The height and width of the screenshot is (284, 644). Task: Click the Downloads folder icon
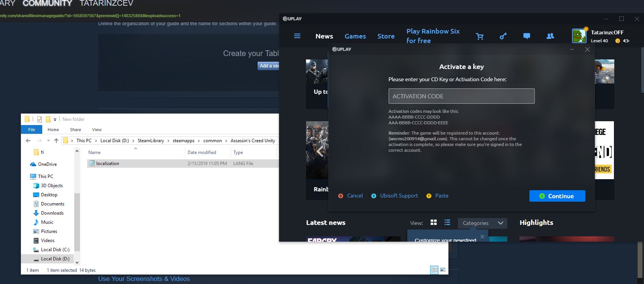[36, 213]
